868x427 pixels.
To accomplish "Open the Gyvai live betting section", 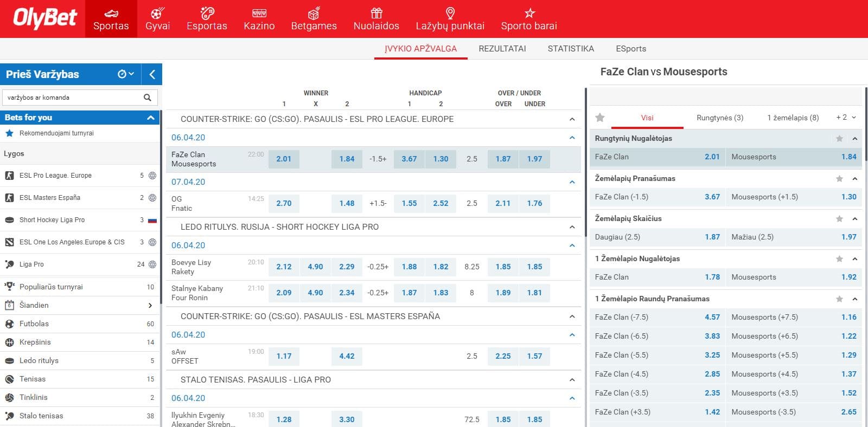I will (157, 19).
